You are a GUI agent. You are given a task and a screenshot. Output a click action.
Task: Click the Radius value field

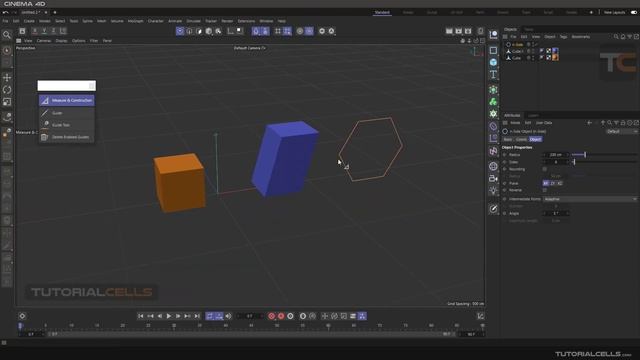coord(556,155)
